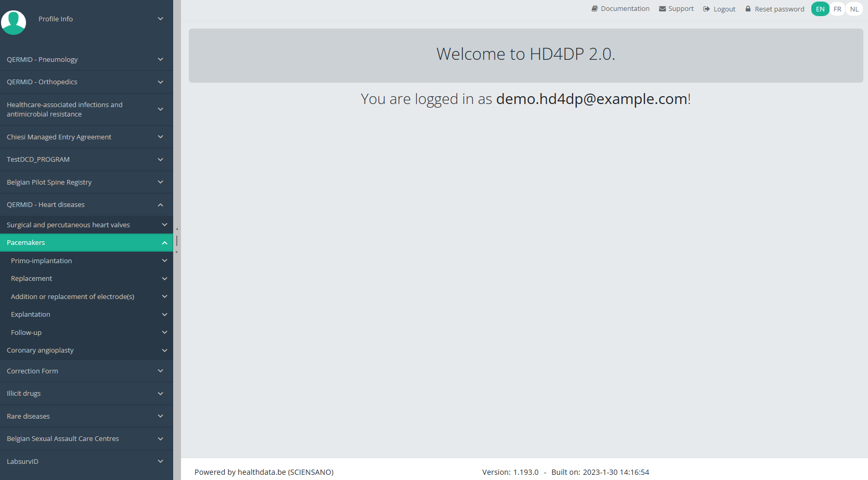The width and height of the screenshot is (868, 480).
Task: Click the demo.hd4dp@example.com username text
Action: point(591,99)
